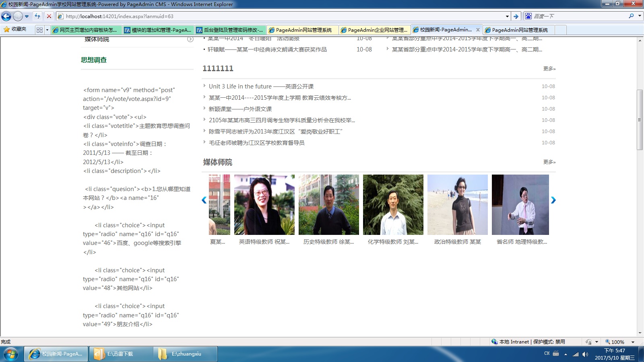Click the browser Forward button

(18, 16)
